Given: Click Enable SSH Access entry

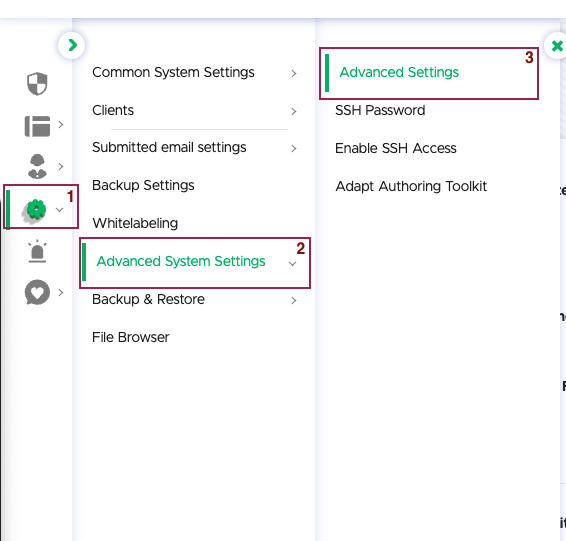Looking at the screenshot, I should 396,148.
